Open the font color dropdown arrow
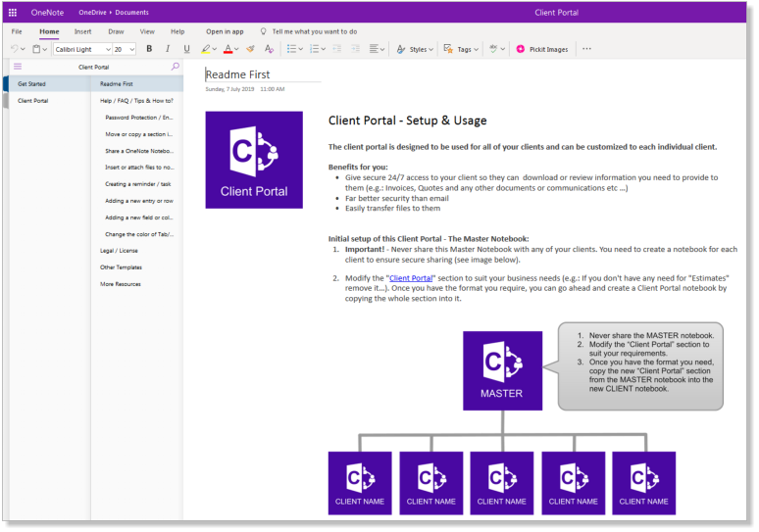 (x=236, y=49)
